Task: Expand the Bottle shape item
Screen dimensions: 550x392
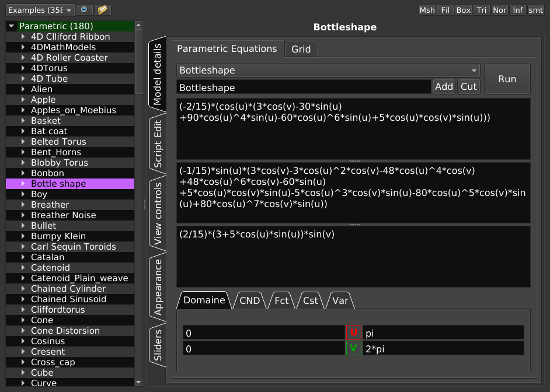Action: click(23, 184)
